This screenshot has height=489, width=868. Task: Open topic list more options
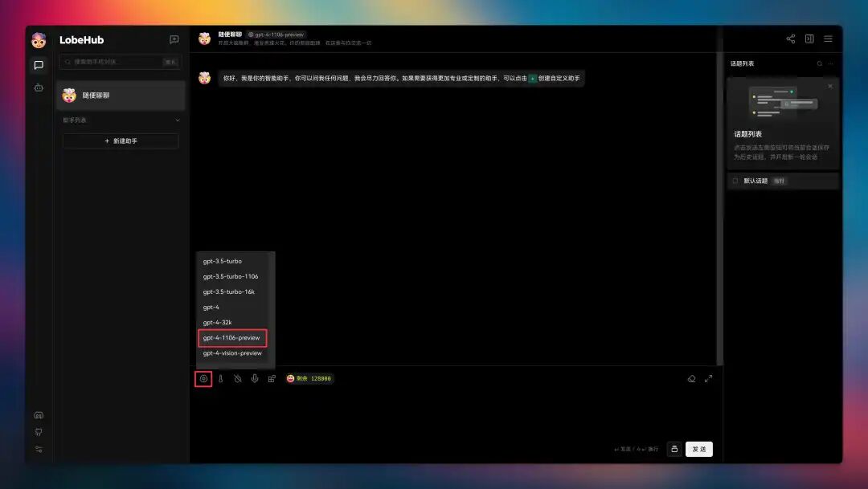pyautogui.click(x=831, y=63)
